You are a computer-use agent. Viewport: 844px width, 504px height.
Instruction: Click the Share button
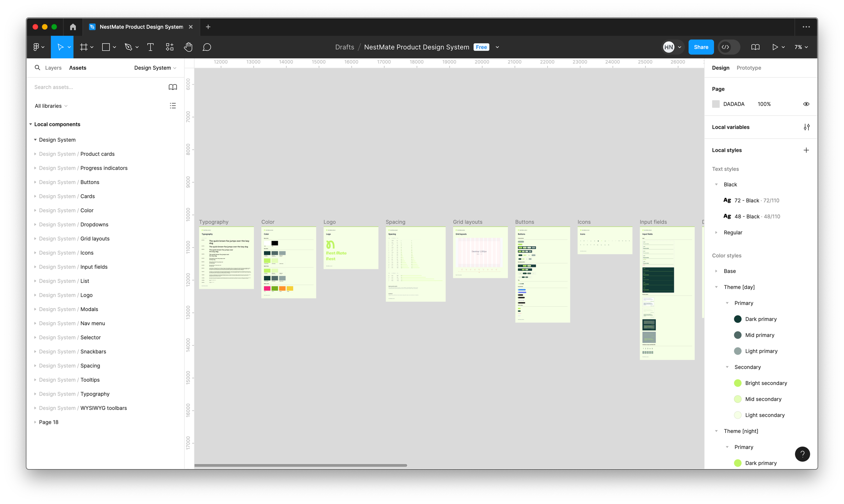(700, 47)
